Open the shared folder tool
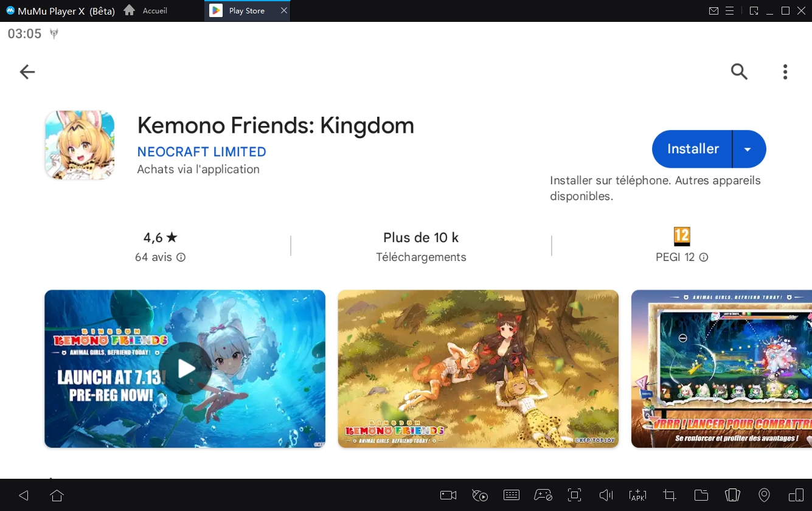 [701, 495]
